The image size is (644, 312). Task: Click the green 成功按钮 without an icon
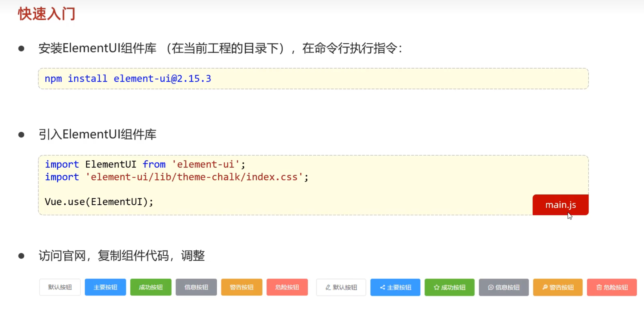coord(151,287)
